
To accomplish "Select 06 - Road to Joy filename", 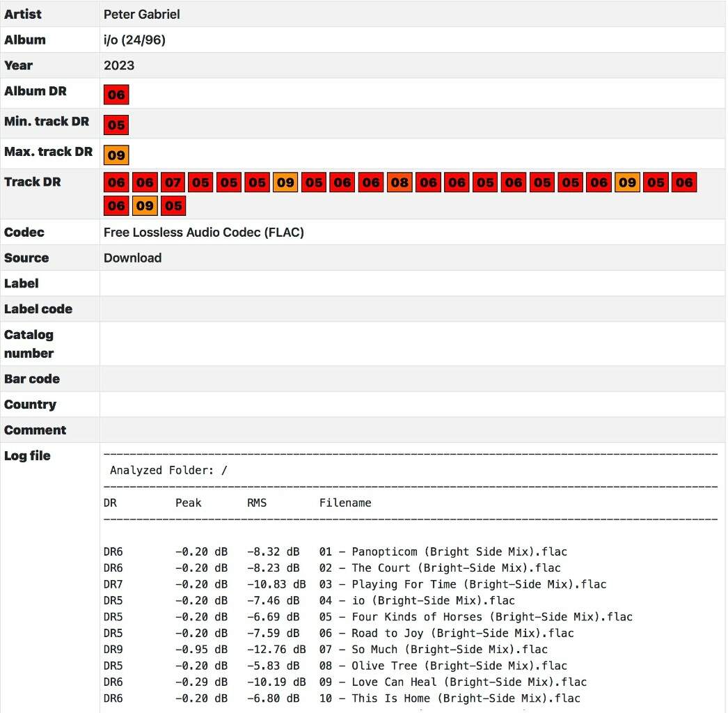I will pos(446,633).
